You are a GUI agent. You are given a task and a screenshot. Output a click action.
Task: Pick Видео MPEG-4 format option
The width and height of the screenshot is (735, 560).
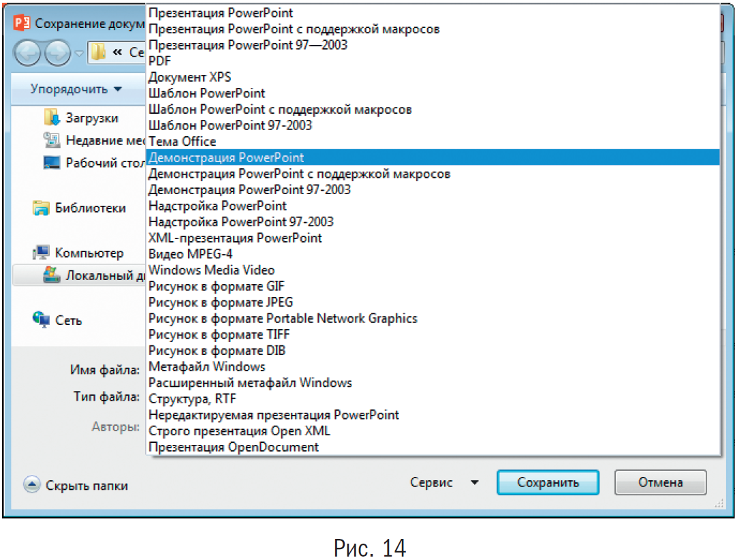click(190, 254)
